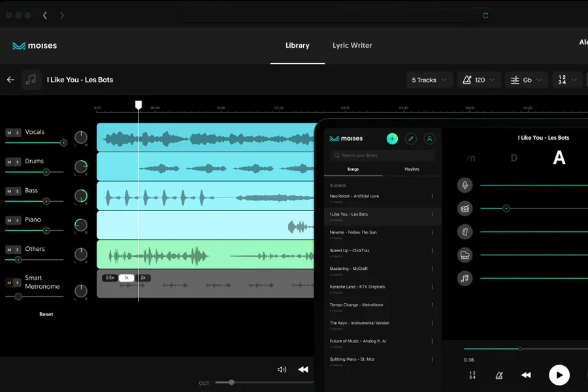
Task: Open the Gb key dropdown
Action: [x=526, y=80]
